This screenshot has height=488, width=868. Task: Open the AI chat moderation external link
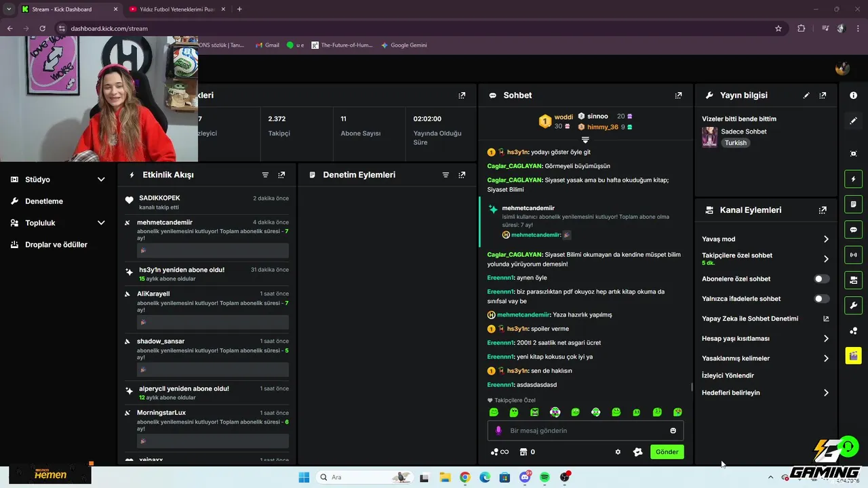point(826,319)
